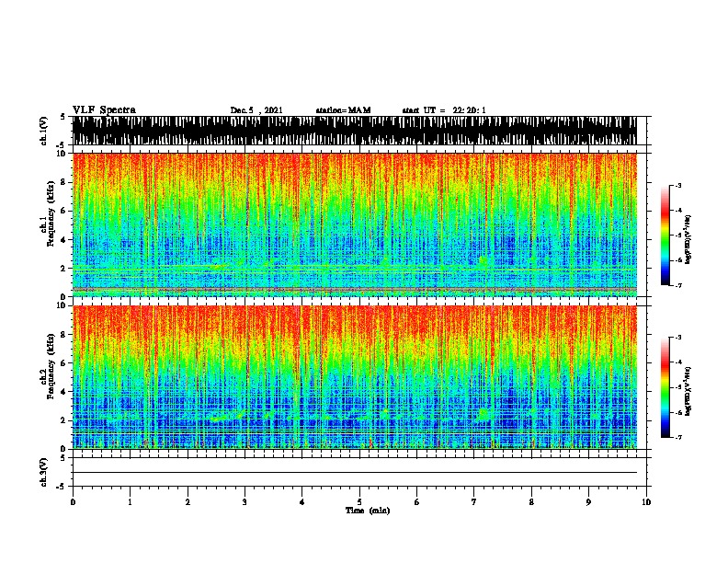
Task: Click the ch.2 frequency tick label "2"
Action: tap(64, 420)
